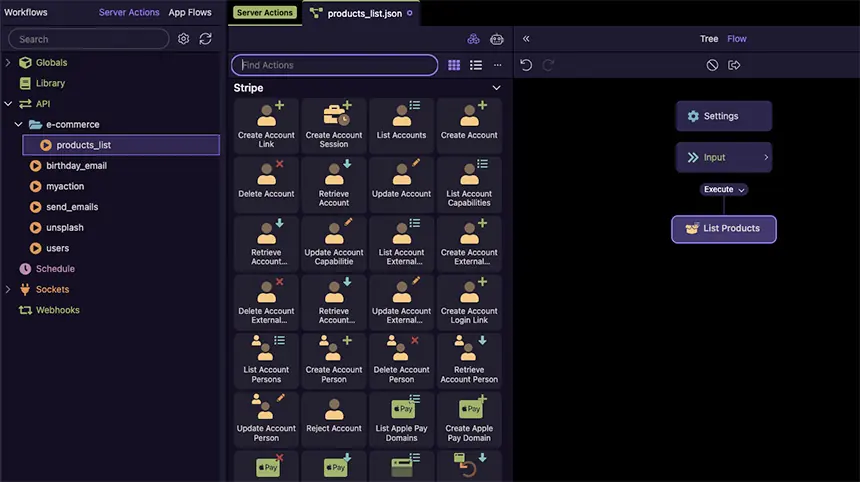Switch actions to grid view
This screenshot has width=860, height=482.
[454, 65]
